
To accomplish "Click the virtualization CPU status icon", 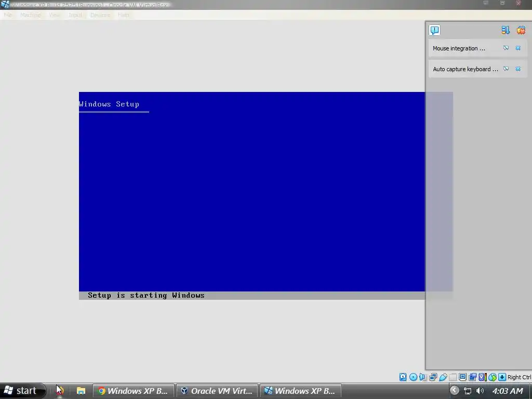I will [x=483, y=377].
